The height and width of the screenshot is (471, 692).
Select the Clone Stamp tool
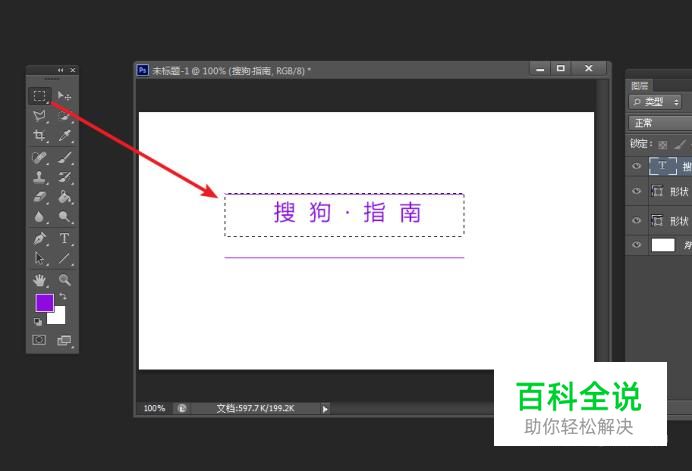(x=40, y=177)
